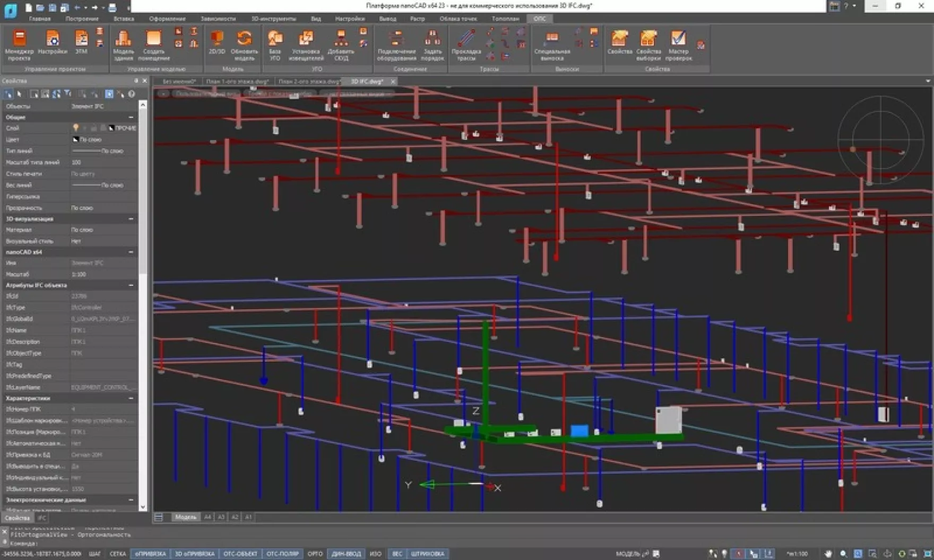This screenshot has width=934, height=560.
Task: Toggle ОРТО mode in the status bar
Action: pyautogui.click(x=315, y=553)
